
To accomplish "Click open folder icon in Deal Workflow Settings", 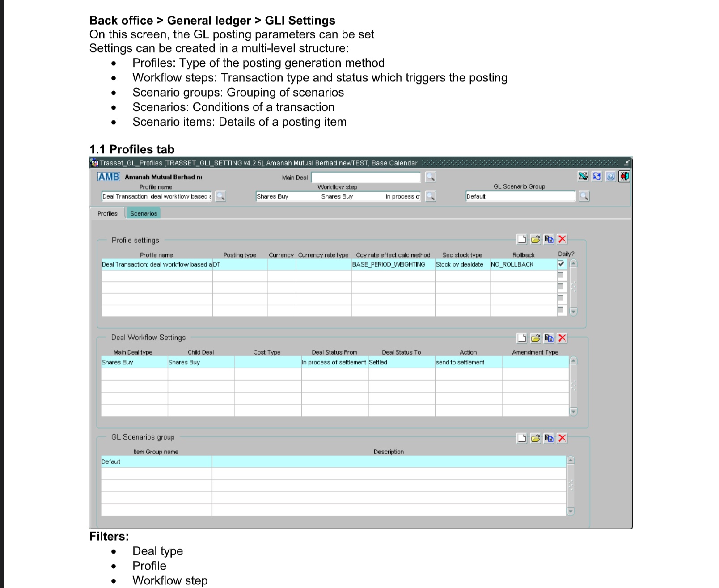I will coord(536,338).
